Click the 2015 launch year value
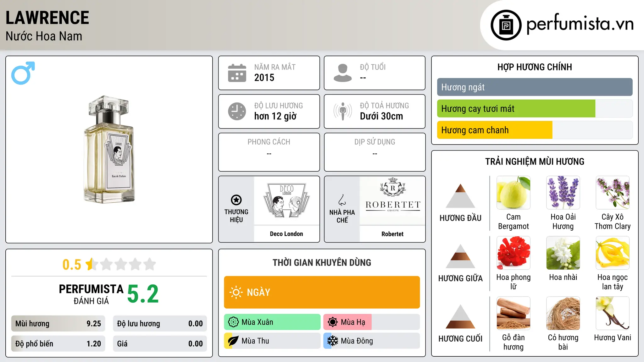644x362 pixels. point(264,78)
